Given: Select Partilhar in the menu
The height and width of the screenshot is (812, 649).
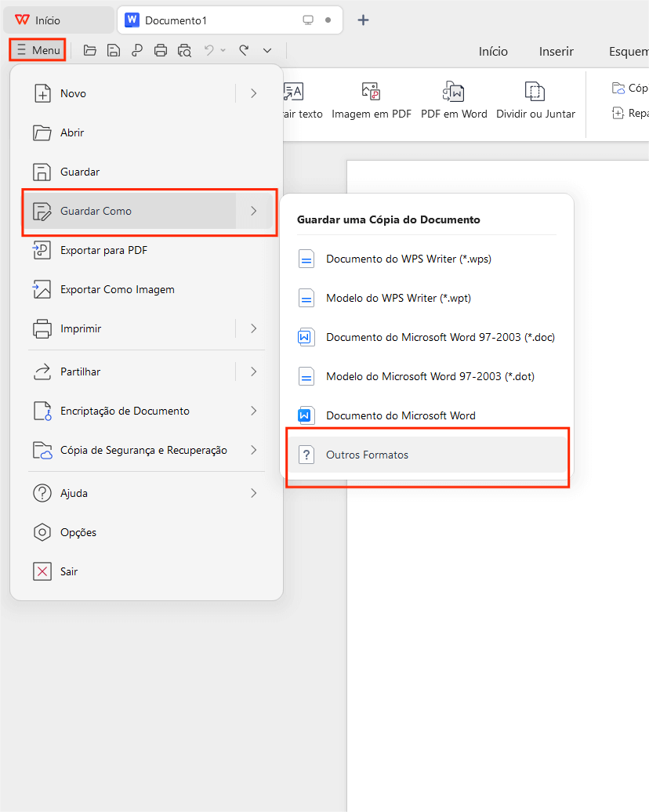Looking at the screenshot, I should 131,372.
